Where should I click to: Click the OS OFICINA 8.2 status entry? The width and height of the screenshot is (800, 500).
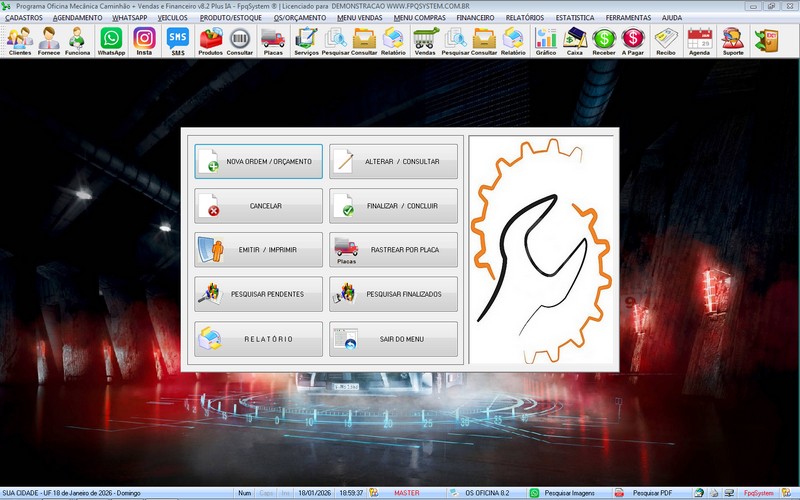[487, 493]
